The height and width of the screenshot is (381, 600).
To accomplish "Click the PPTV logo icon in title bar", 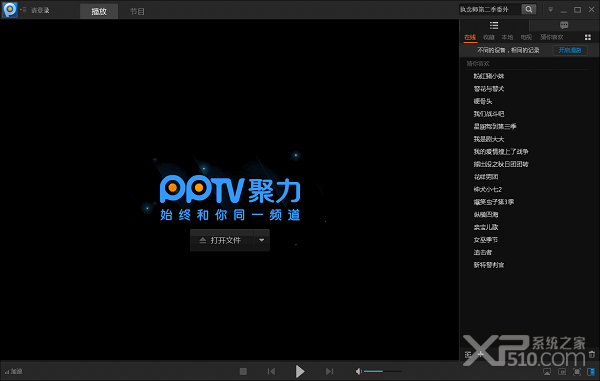I will pos(10,10).
